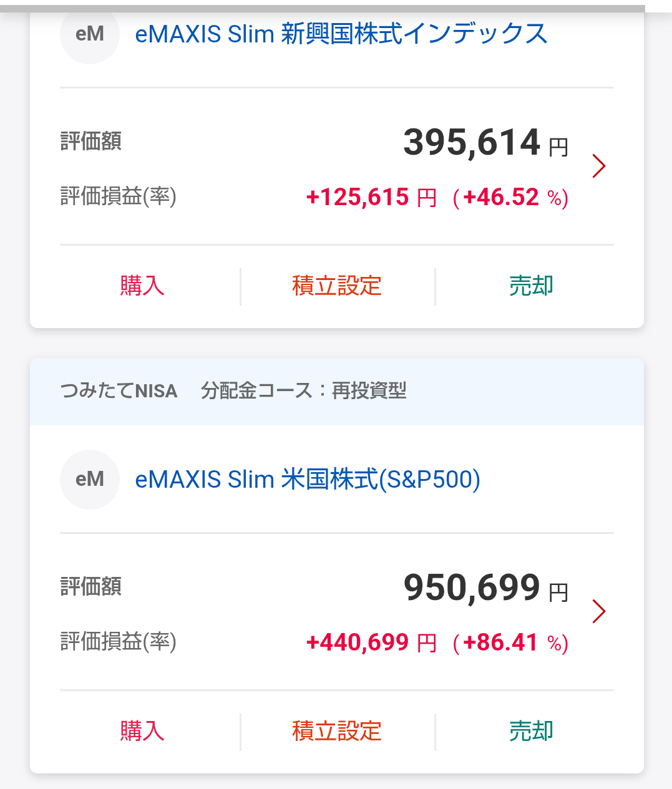Tap the eM icon for 米国株式(S&P500)
The height and width of the screenshot is (789, 672).
click(x=89, y=480)
